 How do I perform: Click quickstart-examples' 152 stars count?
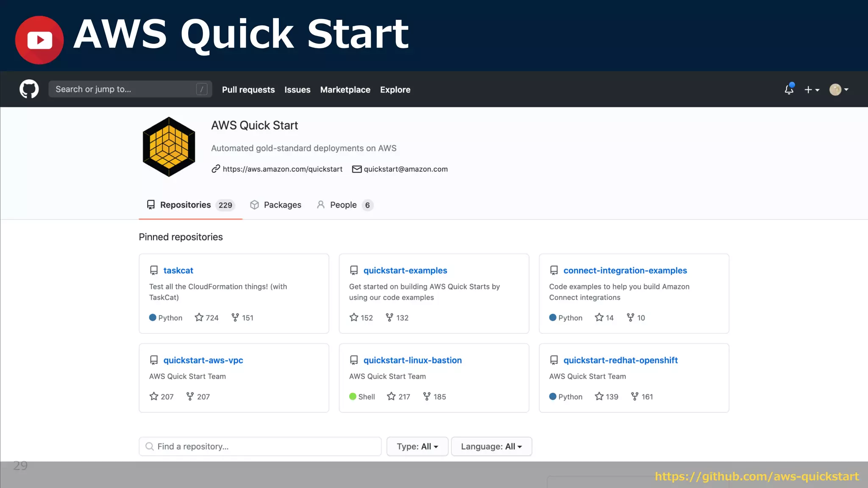coord(361,318)
